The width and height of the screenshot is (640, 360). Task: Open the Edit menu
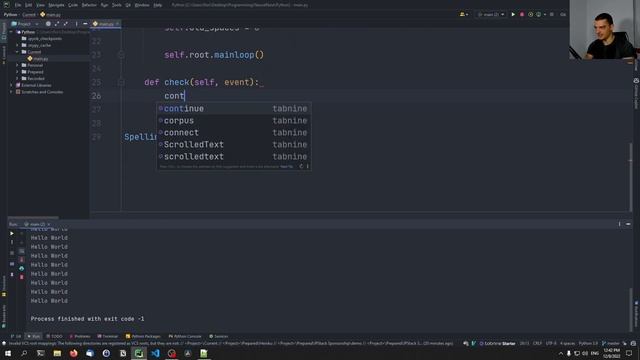(29, 5)
